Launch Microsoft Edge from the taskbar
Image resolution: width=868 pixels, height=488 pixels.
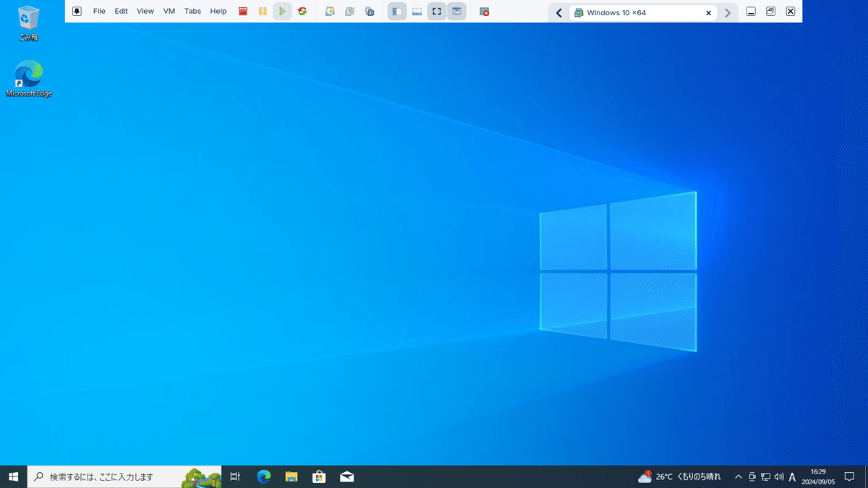pyautogui.click(x=263, y=476)
